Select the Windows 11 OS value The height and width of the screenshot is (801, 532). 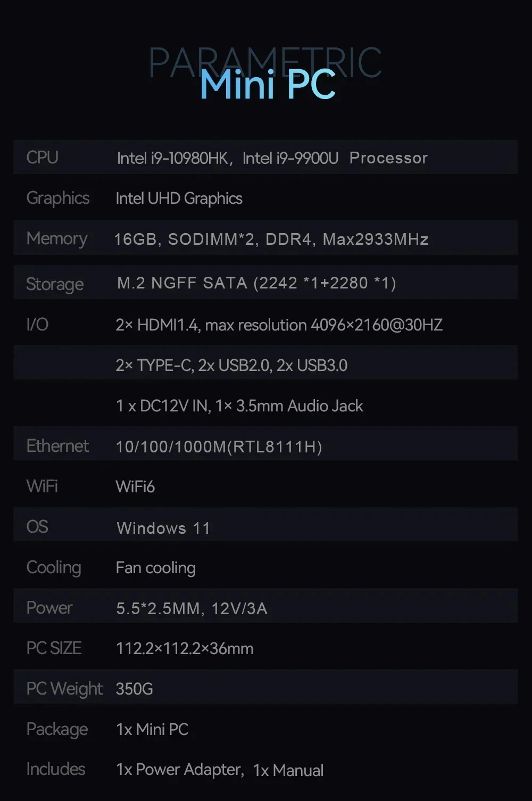[163, 528]
